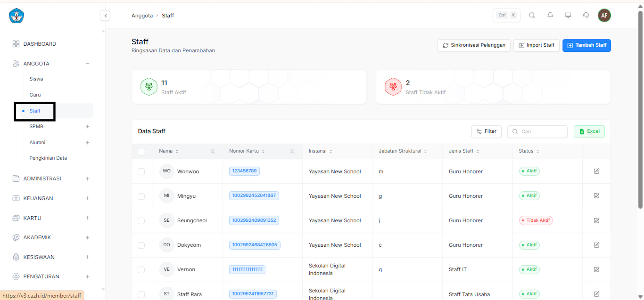Check the box for Dokyeom

(x=141, y=245)
